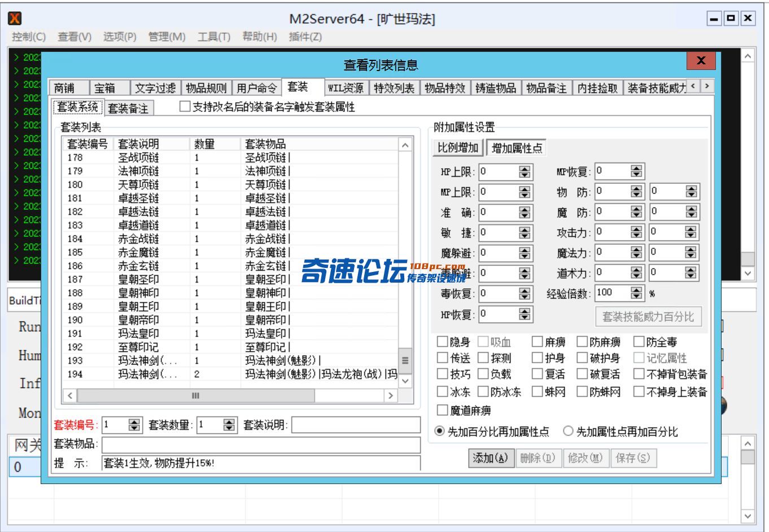Screen dimensions: 769x532
Task: Click the MP上限 spinner arrows
Action: [x=525, y=192]
